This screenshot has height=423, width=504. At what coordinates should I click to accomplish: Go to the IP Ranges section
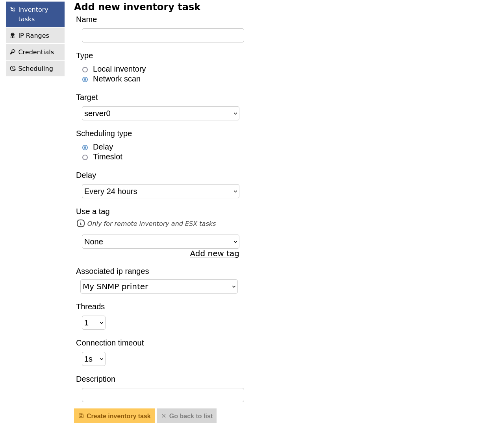coord(35,35)
